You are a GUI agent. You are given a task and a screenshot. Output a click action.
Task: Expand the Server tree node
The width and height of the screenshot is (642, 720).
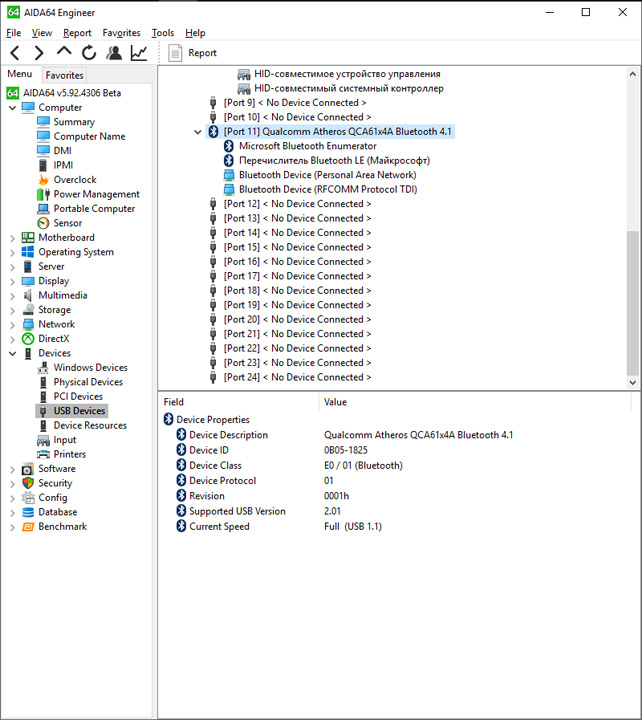[12, 267]
